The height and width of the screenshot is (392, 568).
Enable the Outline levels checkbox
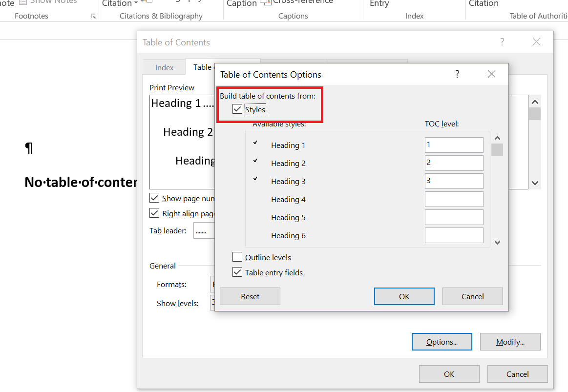coord(237,257)
